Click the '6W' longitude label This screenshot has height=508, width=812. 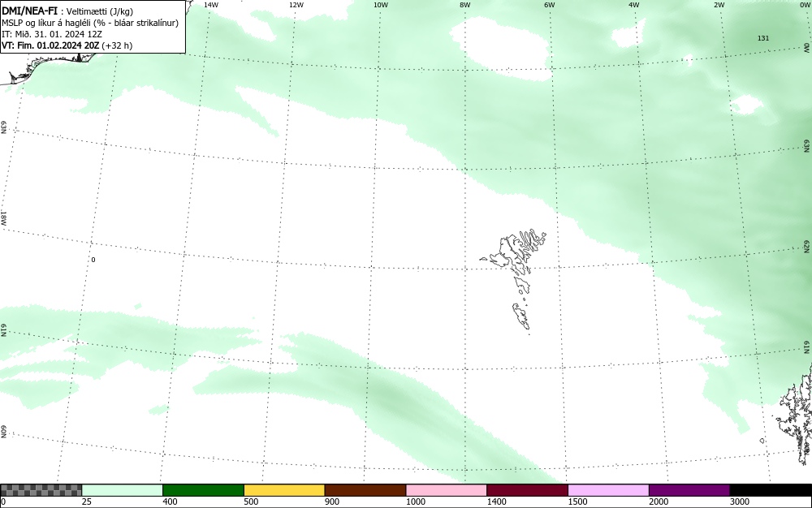(x=550, y=5)
